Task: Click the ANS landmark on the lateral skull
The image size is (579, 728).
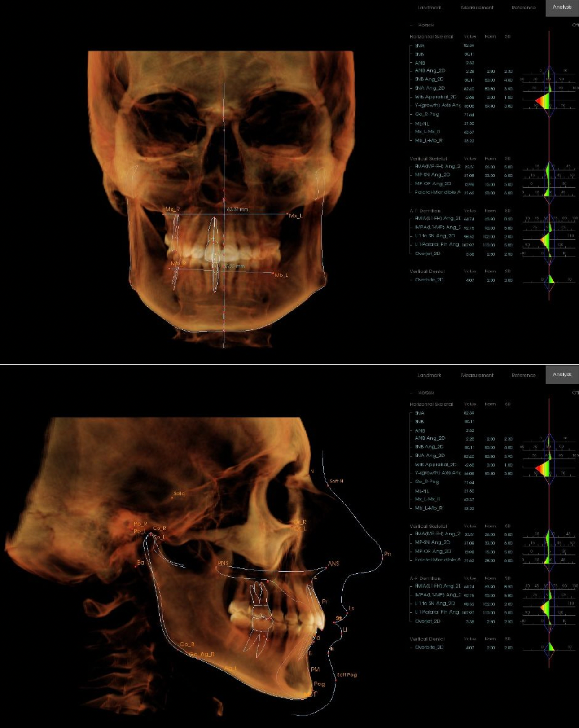Action: pos(326,568)
